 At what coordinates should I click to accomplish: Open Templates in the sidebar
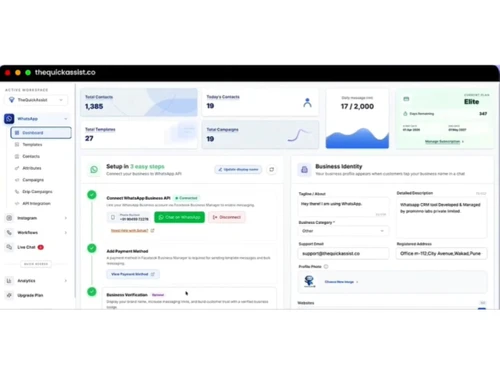point(32,145)
